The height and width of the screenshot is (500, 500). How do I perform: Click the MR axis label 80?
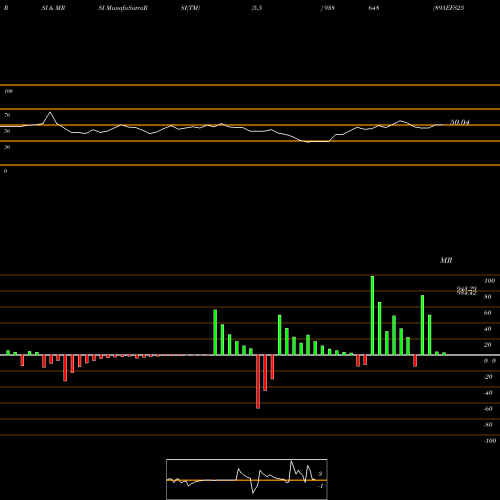click(x=488, y=297)
